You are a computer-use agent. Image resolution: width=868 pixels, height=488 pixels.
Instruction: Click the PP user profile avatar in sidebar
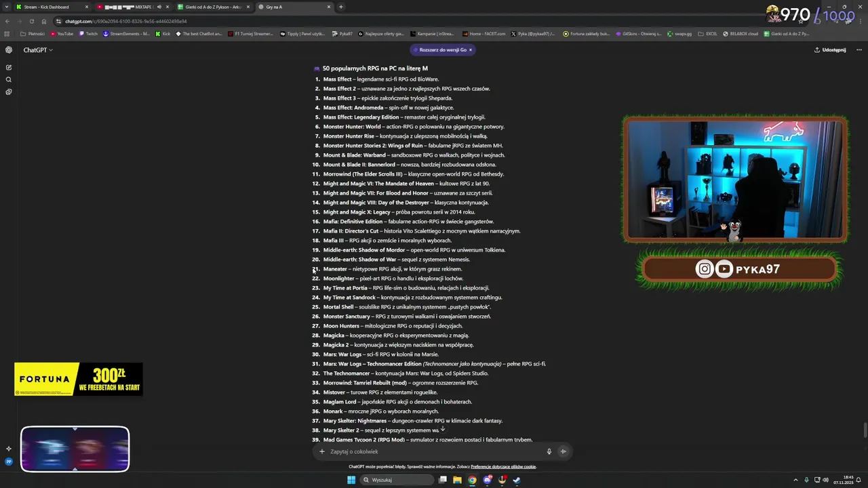coord(9,462)
